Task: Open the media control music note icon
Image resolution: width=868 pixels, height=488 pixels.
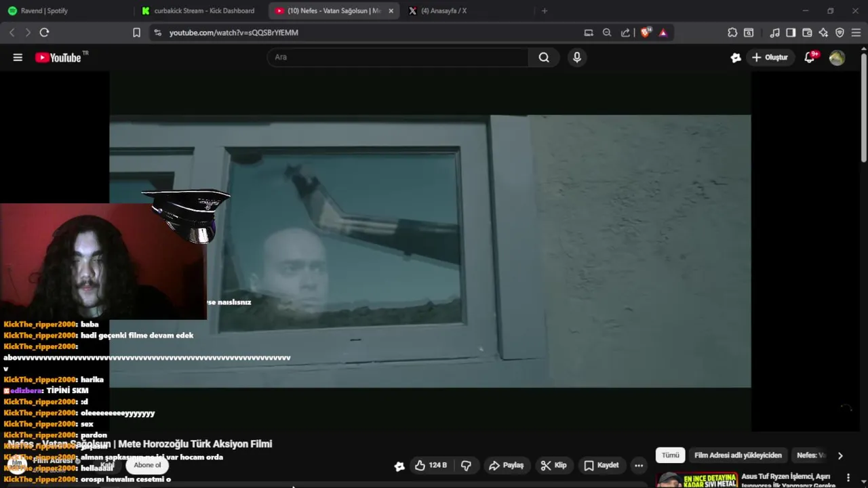Action: (774, 33)
